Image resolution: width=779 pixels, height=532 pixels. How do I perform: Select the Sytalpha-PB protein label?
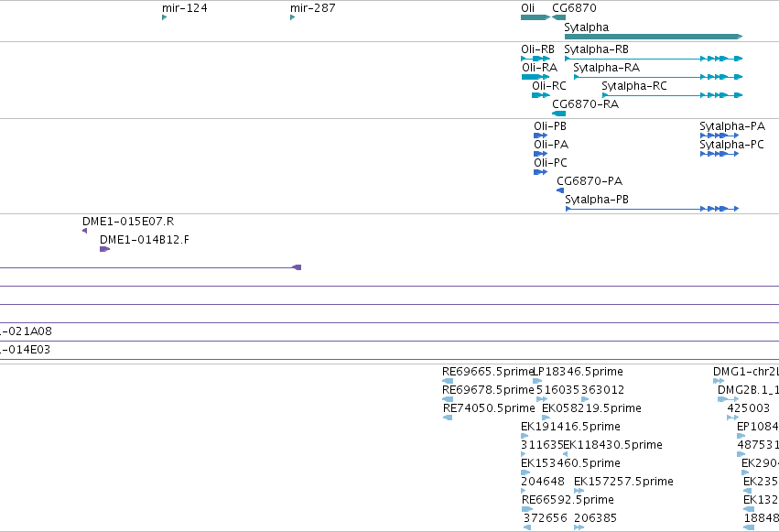pos(597,200)
